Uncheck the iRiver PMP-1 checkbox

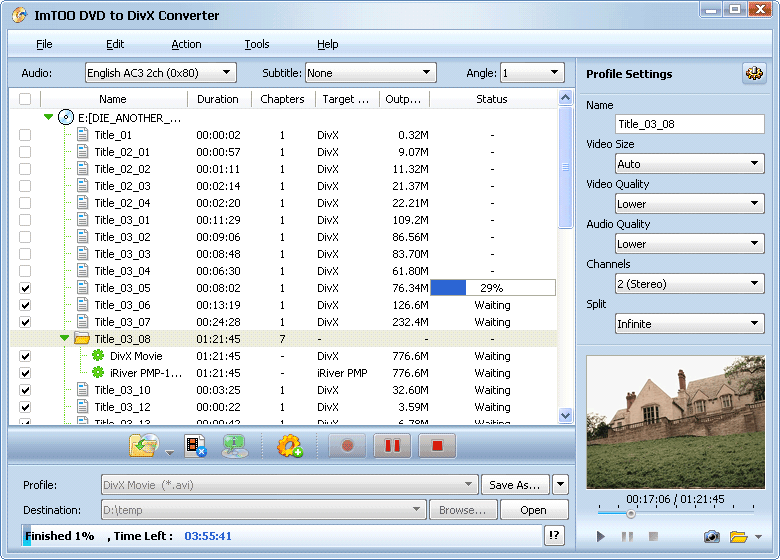25,373
